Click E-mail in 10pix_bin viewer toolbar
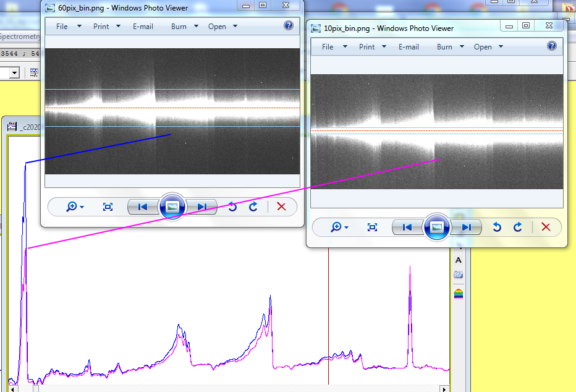The width and height of the screenshot is (576, 392). point(409,47)
